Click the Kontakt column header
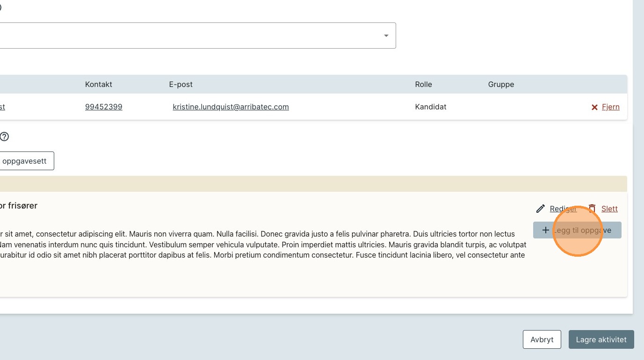 (x=99, y=84)
